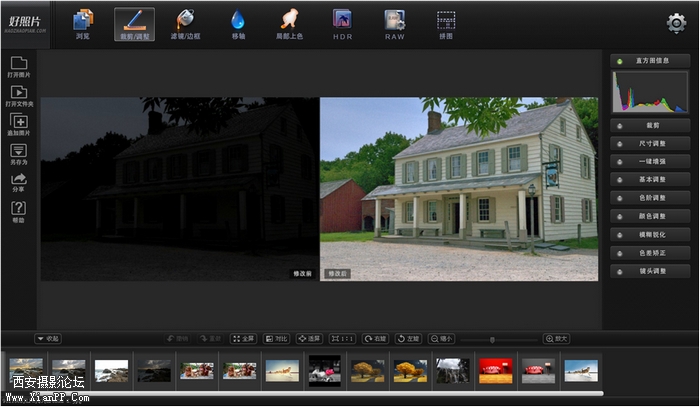The width and height of the screenshot is (700, 407).
Task: Click the zoom slider handle
Action: (491, 339)
